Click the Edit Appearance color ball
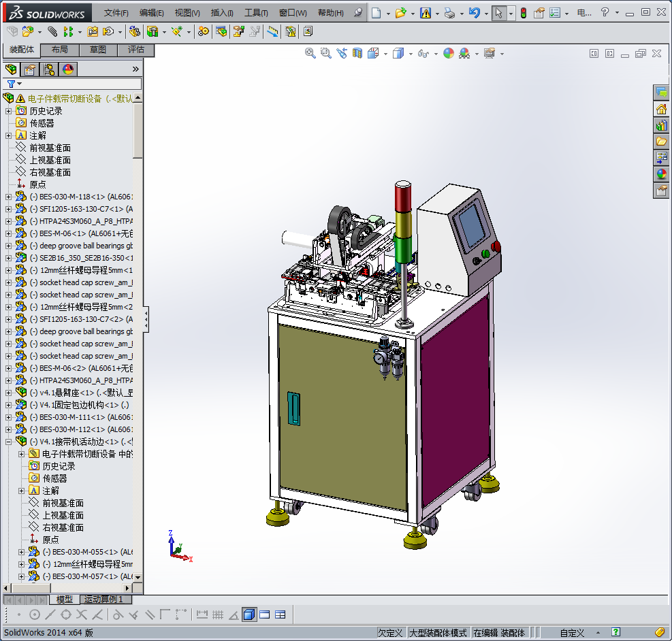This screenshot has height=641, width=672. coord(448,53)
